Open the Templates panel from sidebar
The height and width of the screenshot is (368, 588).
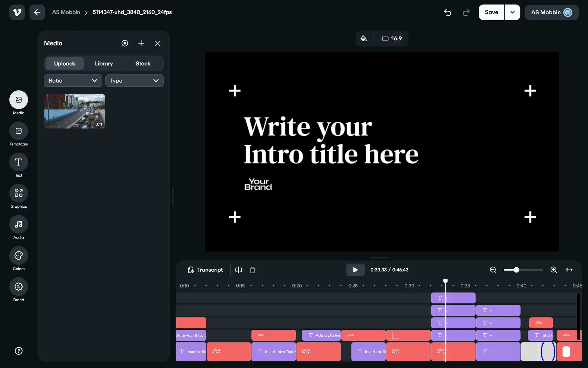click(x=18, y=131)
